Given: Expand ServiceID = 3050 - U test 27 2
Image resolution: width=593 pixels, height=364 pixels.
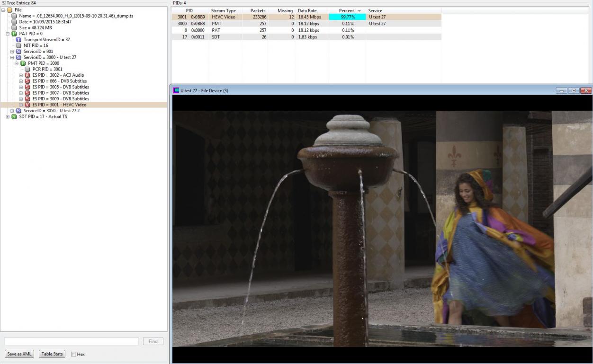Looking at the screenshot, I should coord(12,111).
